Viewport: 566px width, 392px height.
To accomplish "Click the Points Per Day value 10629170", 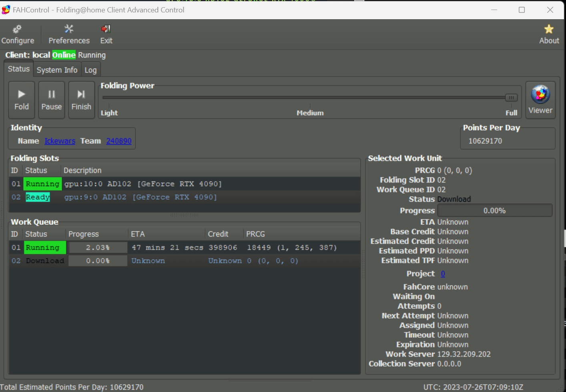I will pyautogui.click(x=485, y=141).
